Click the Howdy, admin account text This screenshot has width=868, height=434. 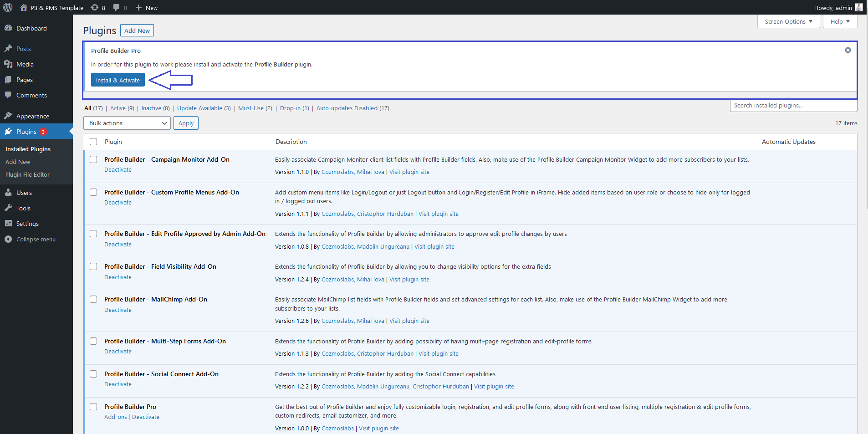point(833,8)
